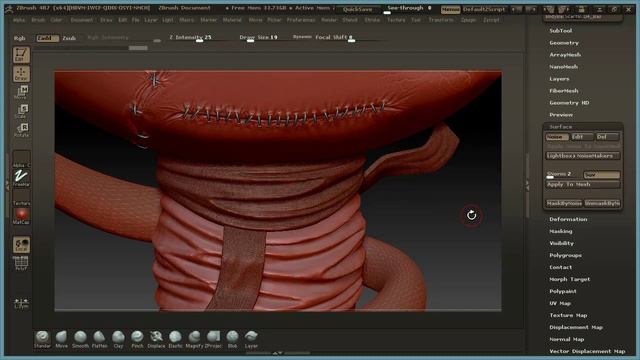The width and height of the screenshot is (640, 360).
Task: Expand the Layers section
Action: [559, 79]
